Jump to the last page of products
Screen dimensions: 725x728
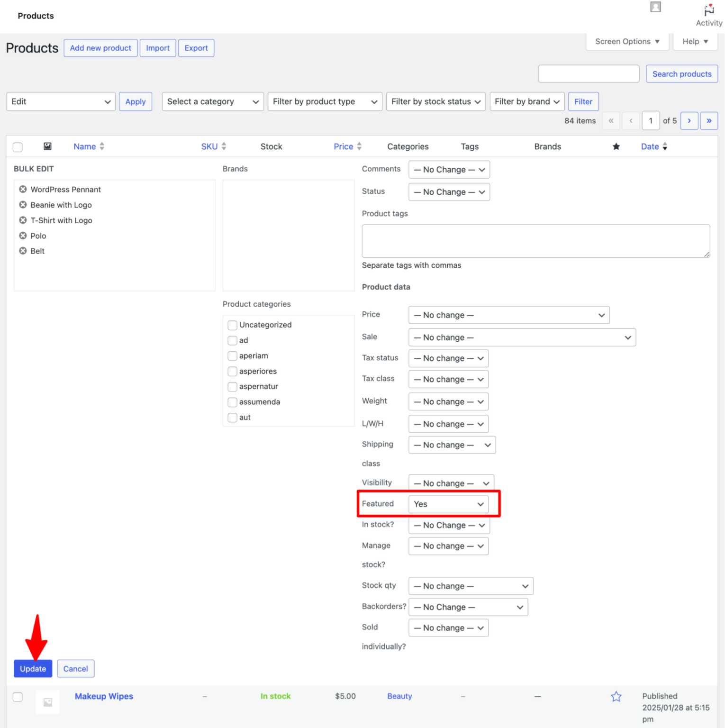(x=709, y=120)
